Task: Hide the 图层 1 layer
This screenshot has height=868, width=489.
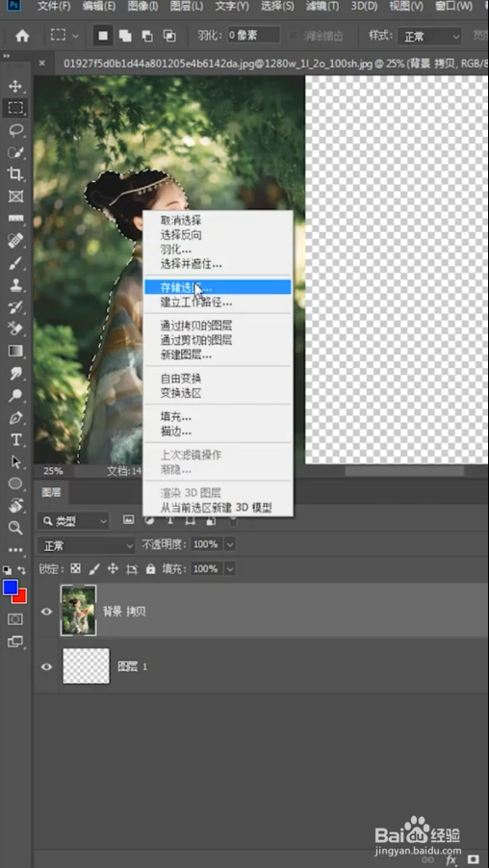Action: 47,667
